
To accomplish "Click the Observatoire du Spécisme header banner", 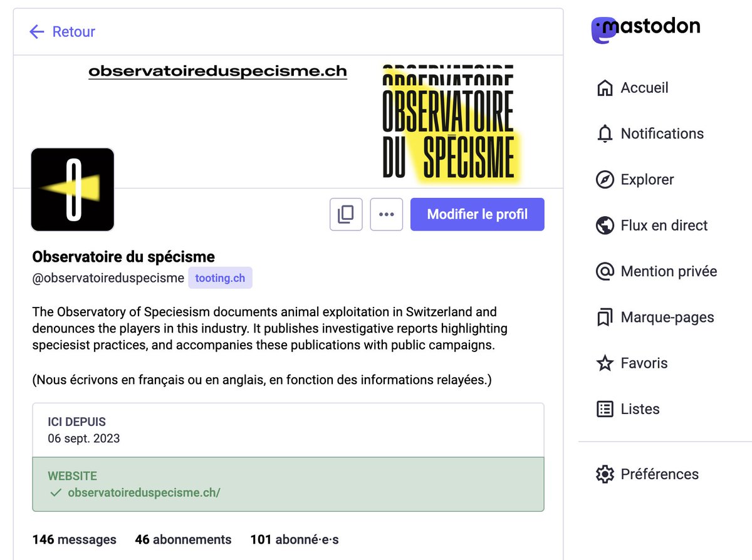I will [288, 122].
